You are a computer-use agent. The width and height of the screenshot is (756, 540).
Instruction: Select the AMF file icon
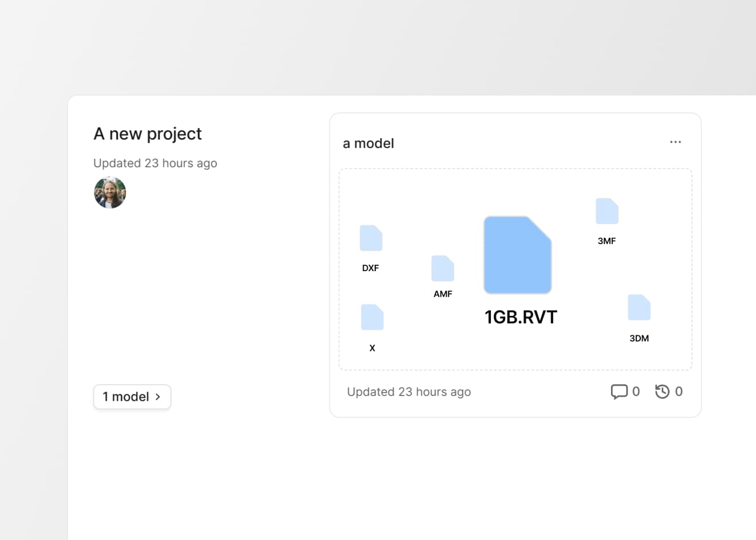pos(442,268)
